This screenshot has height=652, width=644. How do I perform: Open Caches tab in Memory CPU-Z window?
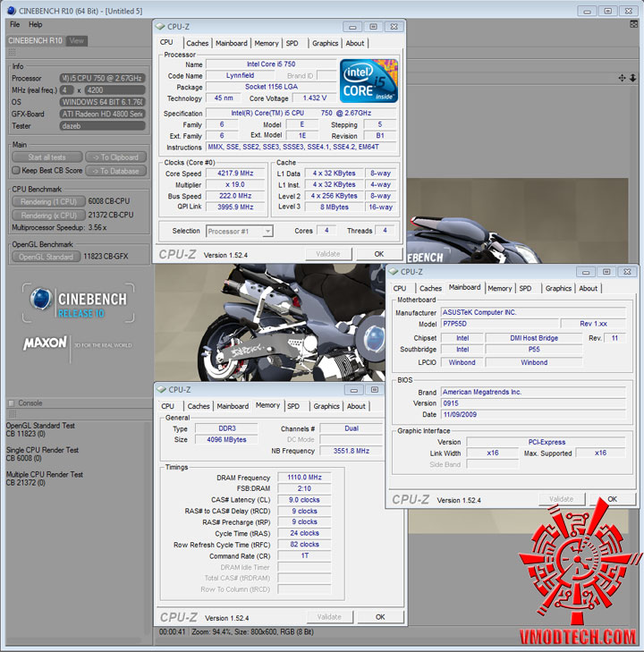click(199, 406)
